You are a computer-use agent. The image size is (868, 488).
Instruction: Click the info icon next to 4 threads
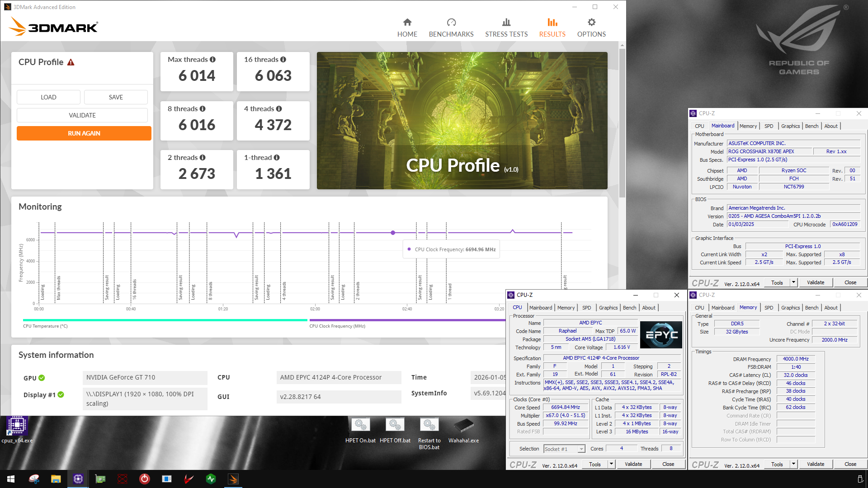pos(279,108)
